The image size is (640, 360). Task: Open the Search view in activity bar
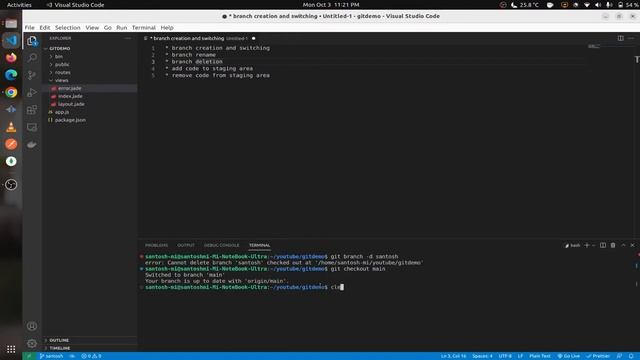pyautogui.click(x=32, y=58)
